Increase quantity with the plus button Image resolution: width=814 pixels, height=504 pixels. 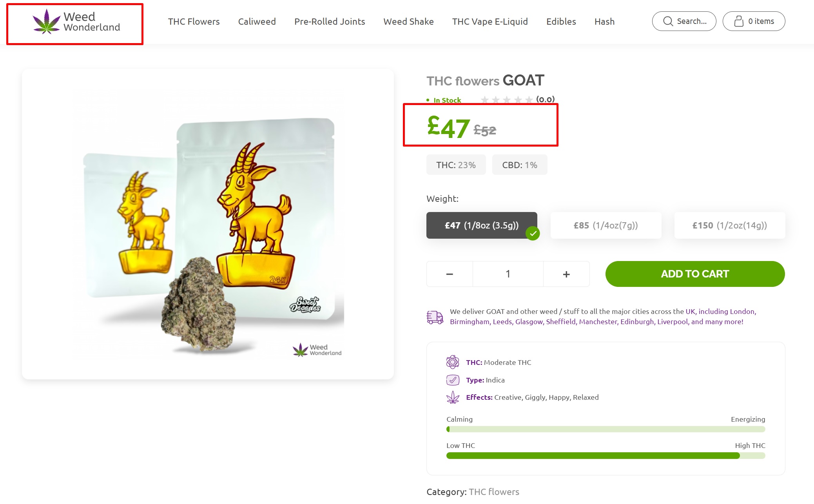click(x=566, y=274)
